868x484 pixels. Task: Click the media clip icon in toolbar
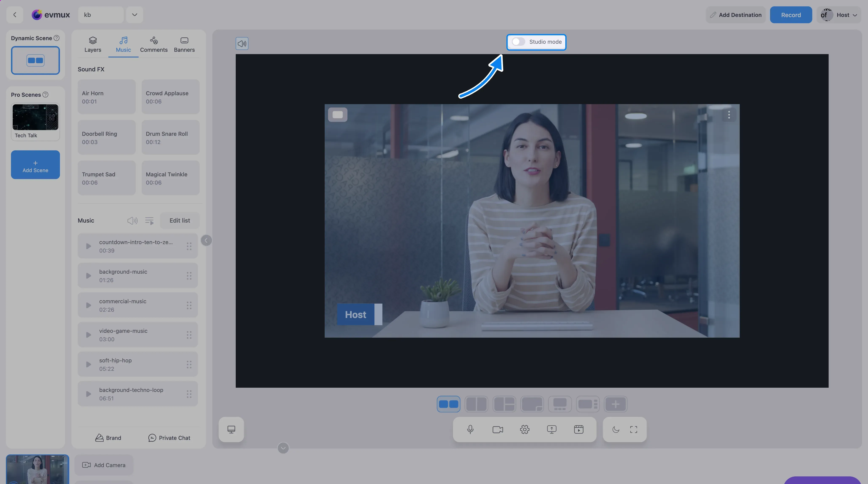(x=579, y=429)
